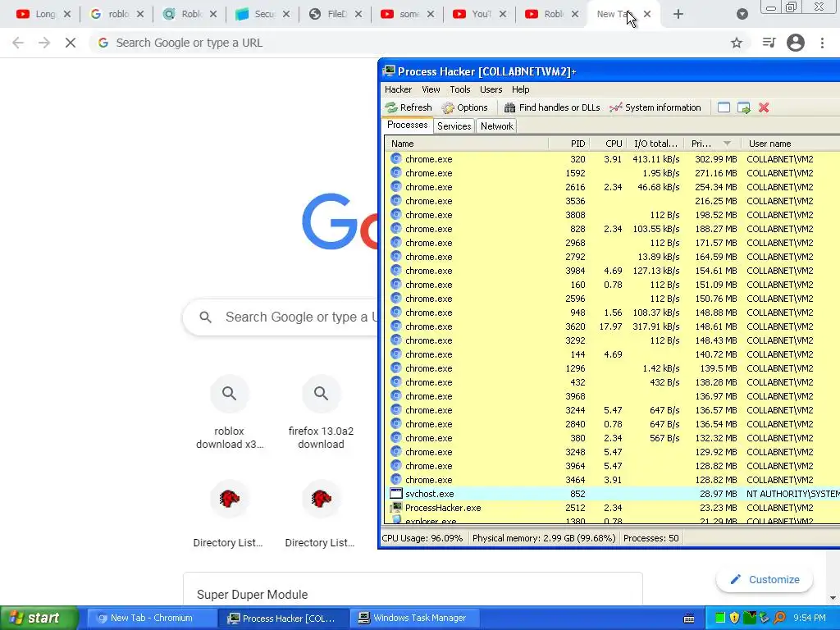Image resolution: width=840 pixels, height=630 pixels.
Task: Click the chrome.exe icon for PID 1592
Action: tap(396, 172)
